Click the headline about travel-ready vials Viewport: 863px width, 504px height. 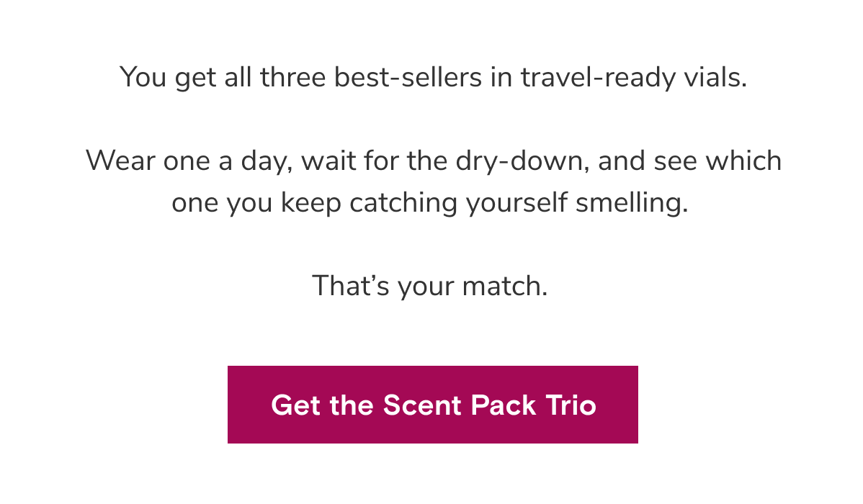click(432, 76)
